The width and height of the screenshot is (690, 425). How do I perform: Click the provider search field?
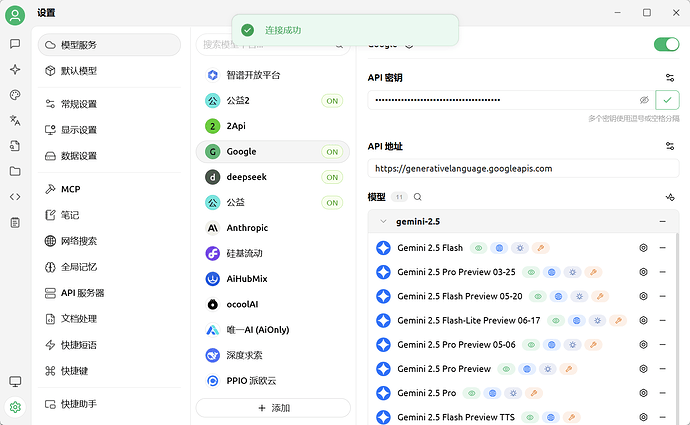tap(273, 44)
